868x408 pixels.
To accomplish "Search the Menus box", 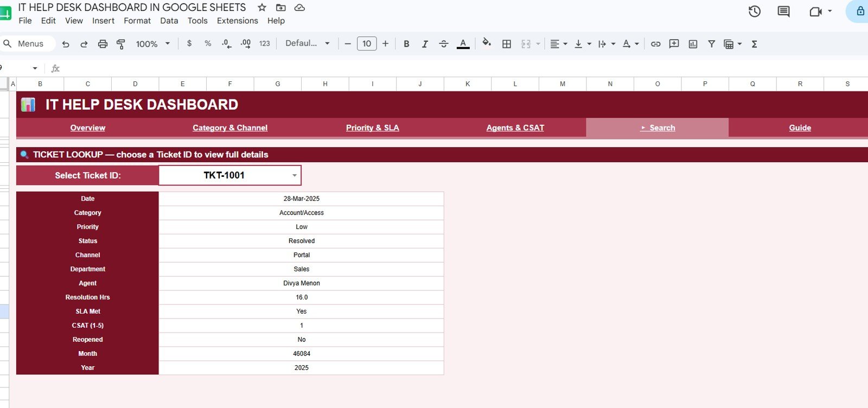I will pos(27,43).
